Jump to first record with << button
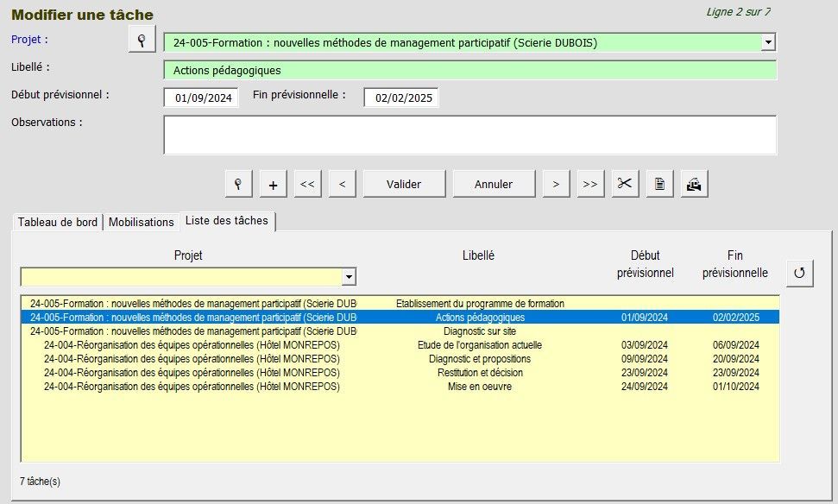Screen dimensions: 838x504 pos(307,184)
